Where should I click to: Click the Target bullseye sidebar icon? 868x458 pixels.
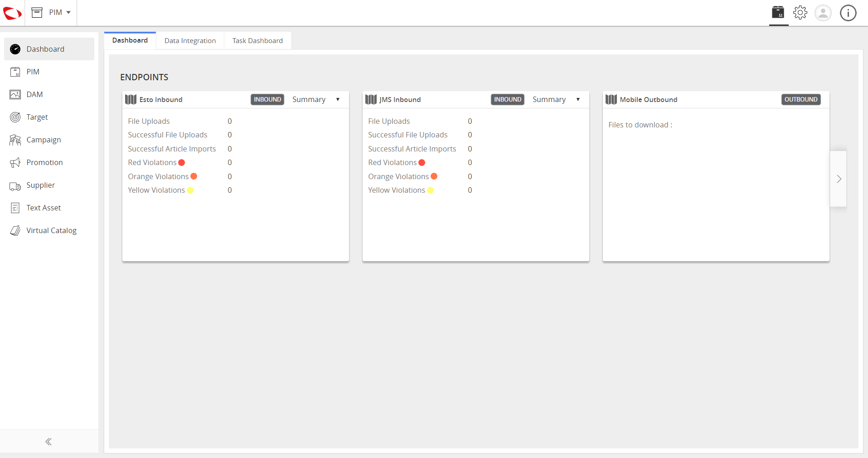click(x=15, y=117)
